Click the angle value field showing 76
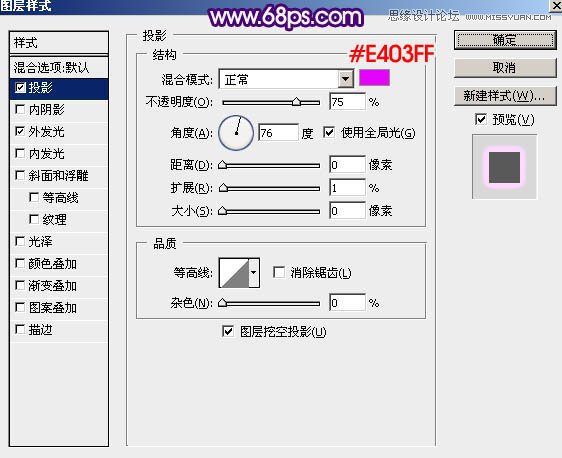The width and height of the screenshot is (562, 458). (x=278, y=133)
